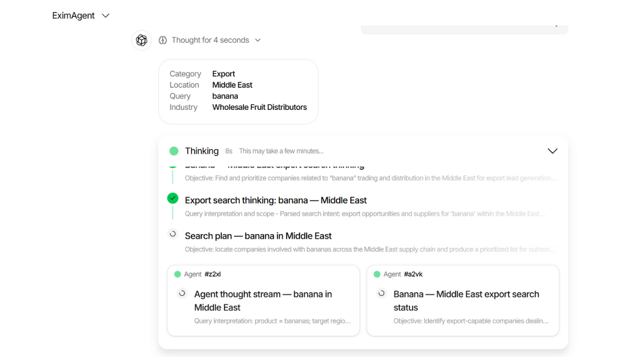Click the green dot for Agent #a2vk
The image size is (644, 362).
coord(377,274)
